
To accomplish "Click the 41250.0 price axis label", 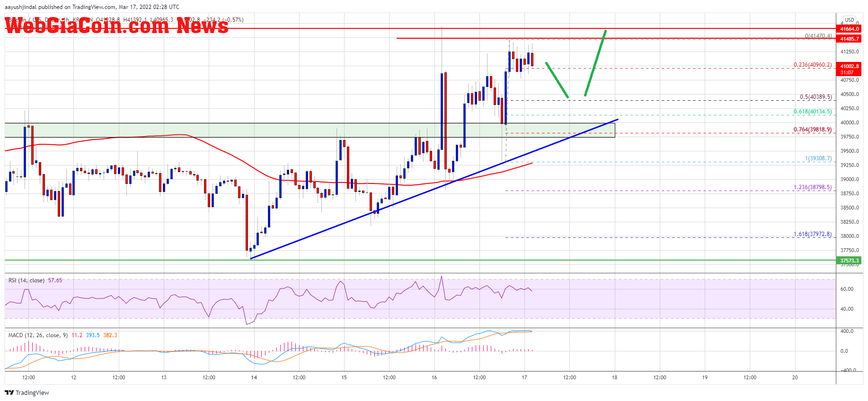I will tap(850, 52).
